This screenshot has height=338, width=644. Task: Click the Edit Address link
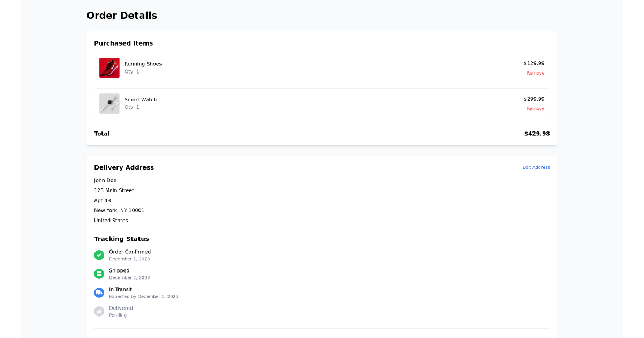(536, 167)
